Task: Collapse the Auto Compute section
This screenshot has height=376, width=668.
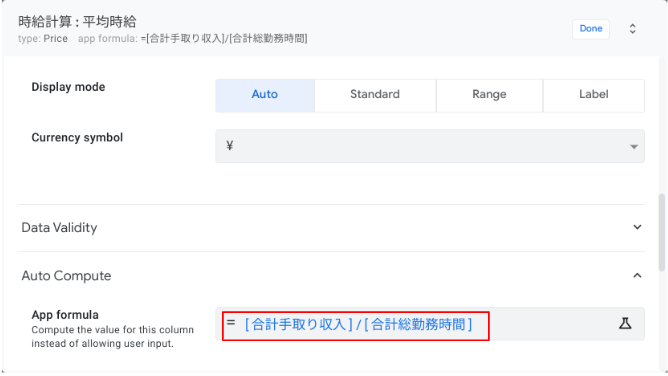Action: click(331, 276)
